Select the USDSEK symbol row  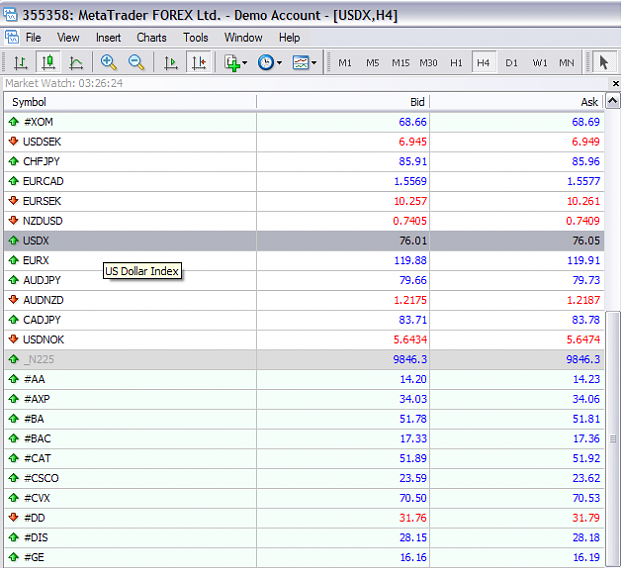tap(304, 142)
